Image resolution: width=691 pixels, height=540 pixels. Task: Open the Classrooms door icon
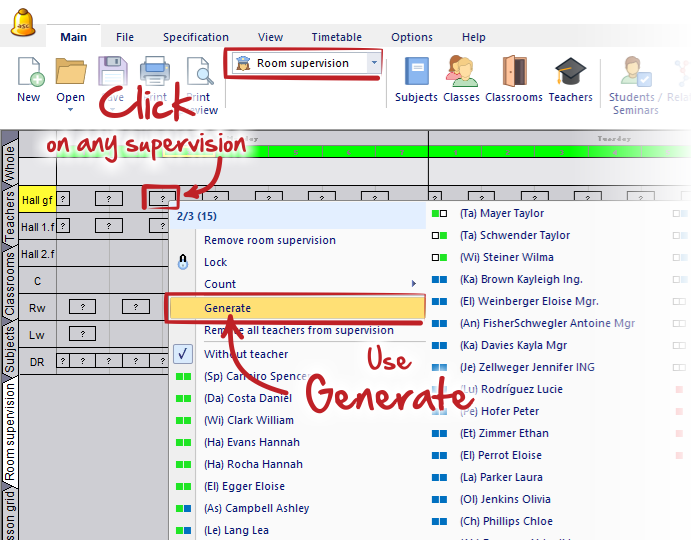point(513,73)
